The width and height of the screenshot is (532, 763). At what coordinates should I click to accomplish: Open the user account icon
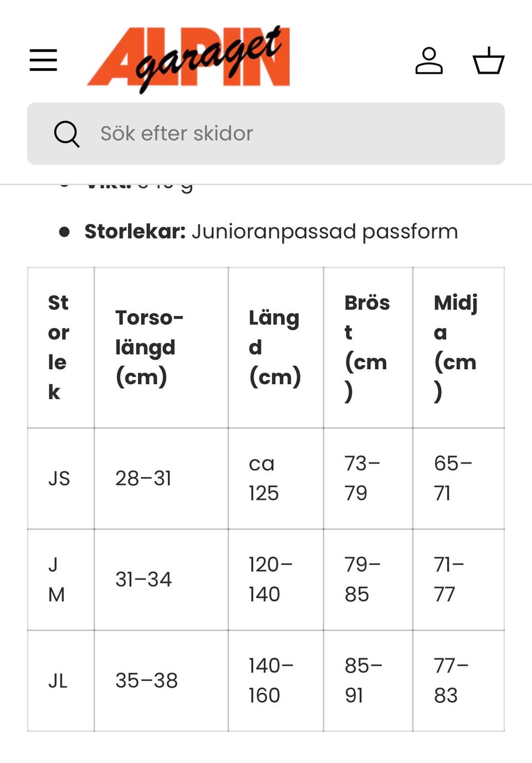tap(429, 60)
